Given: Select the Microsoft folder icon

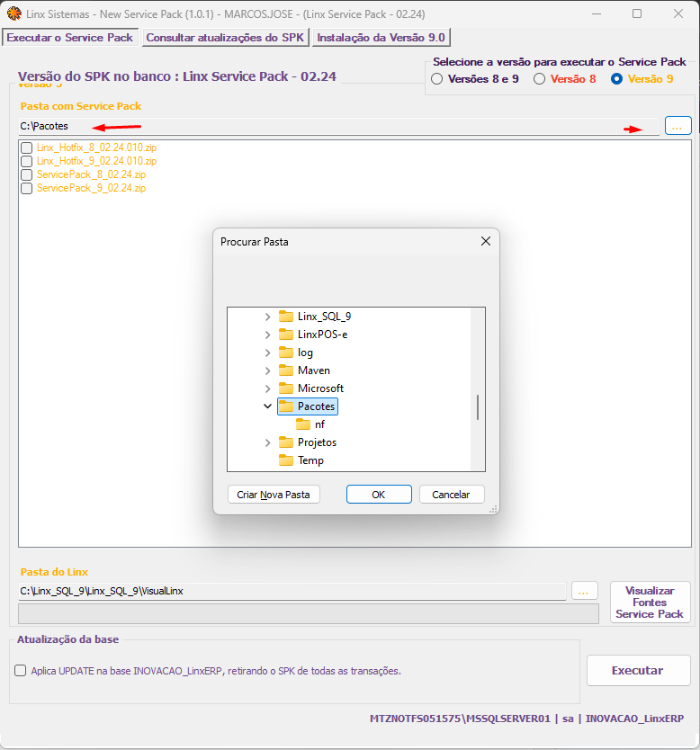Looking at the screenshot, I should [x=286, y=388].
